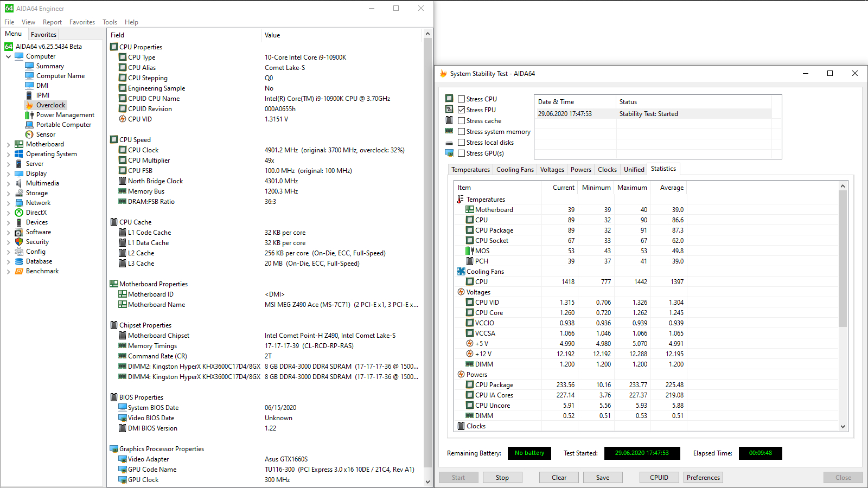
Task: Enable the Stress local disks checkbox
Action: pos(461,143)
